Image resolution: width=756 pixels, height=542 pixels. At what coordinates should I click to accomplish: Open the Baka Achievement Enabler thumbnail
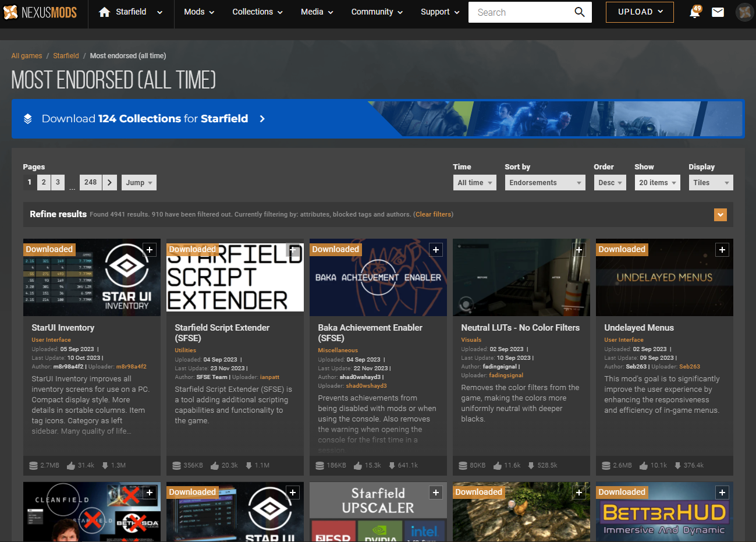(x=378, y=278)
